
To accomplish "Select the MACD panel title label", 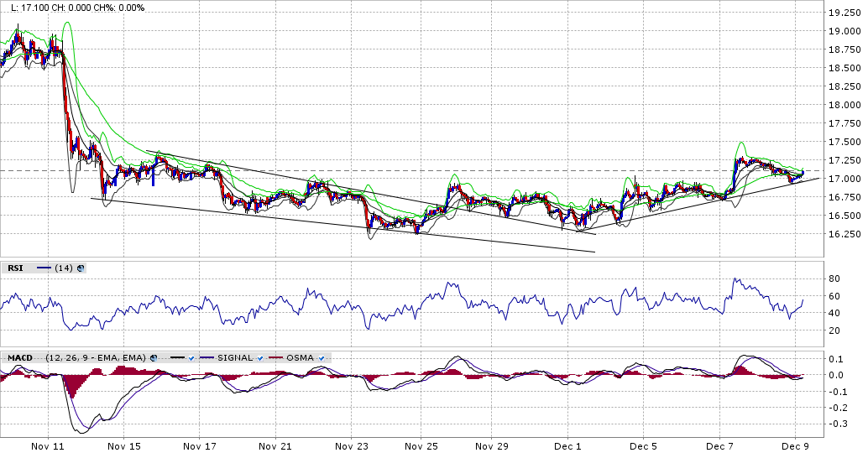I will coord(20,358).
